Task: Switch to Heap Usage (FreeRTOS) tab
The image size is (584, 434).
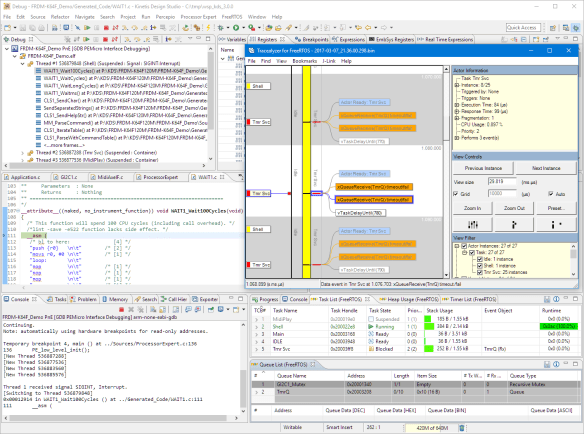Action: (410, 299)
